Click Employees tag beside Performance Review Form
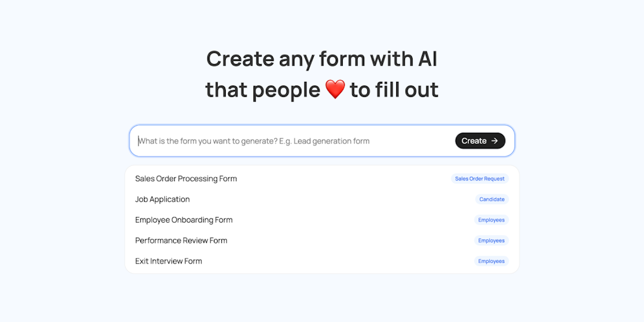The image size is (644, 322). click(x=491, y=241)
